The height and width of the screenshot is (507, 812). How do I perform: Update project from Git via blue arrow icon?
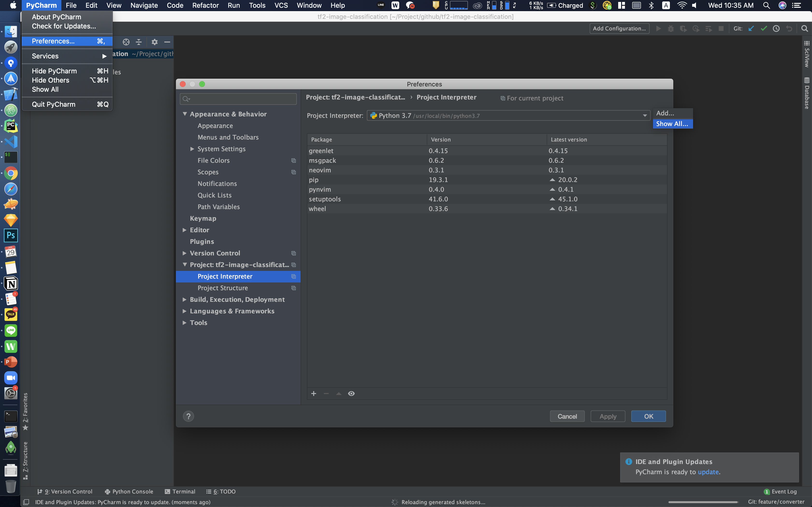point(751,28)
